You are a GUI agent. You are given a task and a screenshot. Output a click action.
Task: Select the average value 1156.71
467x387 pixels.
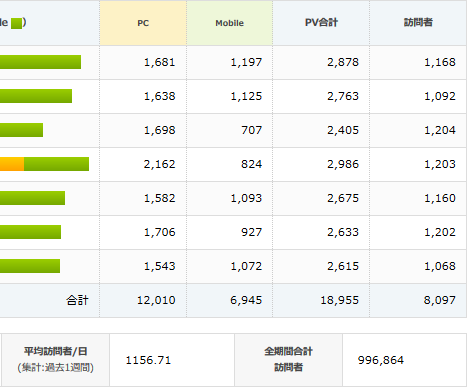click(148, 360)
